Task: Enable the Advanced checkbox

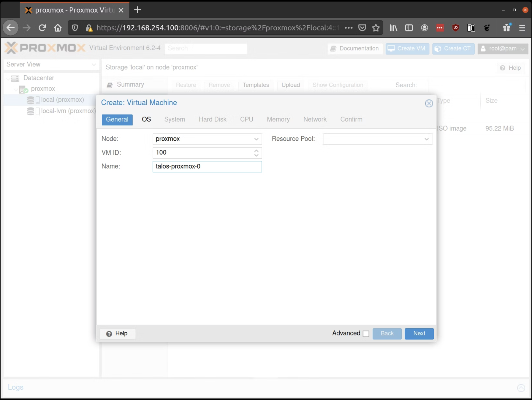Action: [366, 334]
